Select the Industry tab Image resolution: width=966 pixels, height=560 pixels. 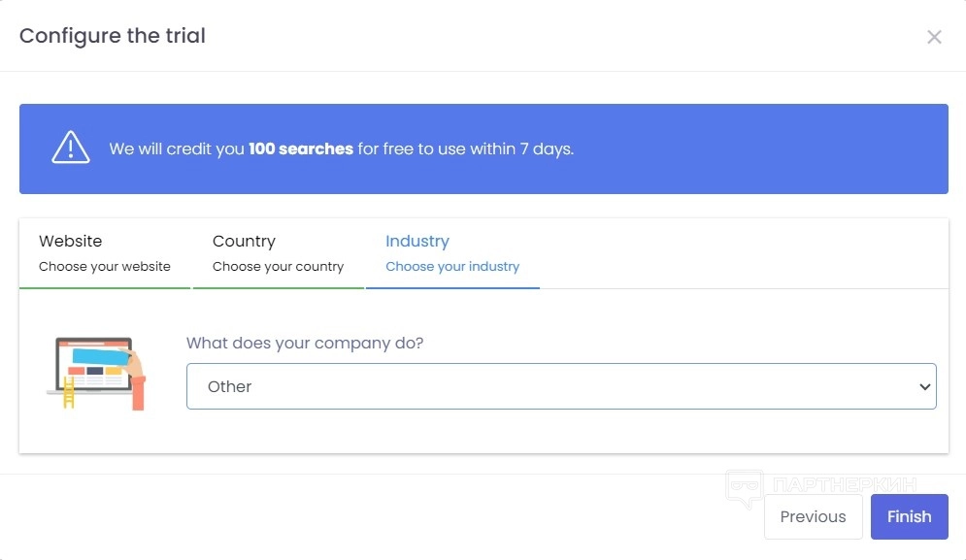coord(417,241)
